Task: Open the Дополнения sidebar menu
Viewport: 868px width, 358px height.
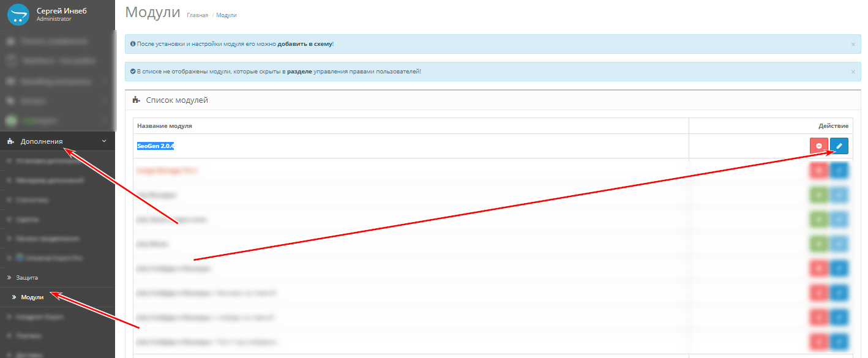Action: click(x=58, y=141)
